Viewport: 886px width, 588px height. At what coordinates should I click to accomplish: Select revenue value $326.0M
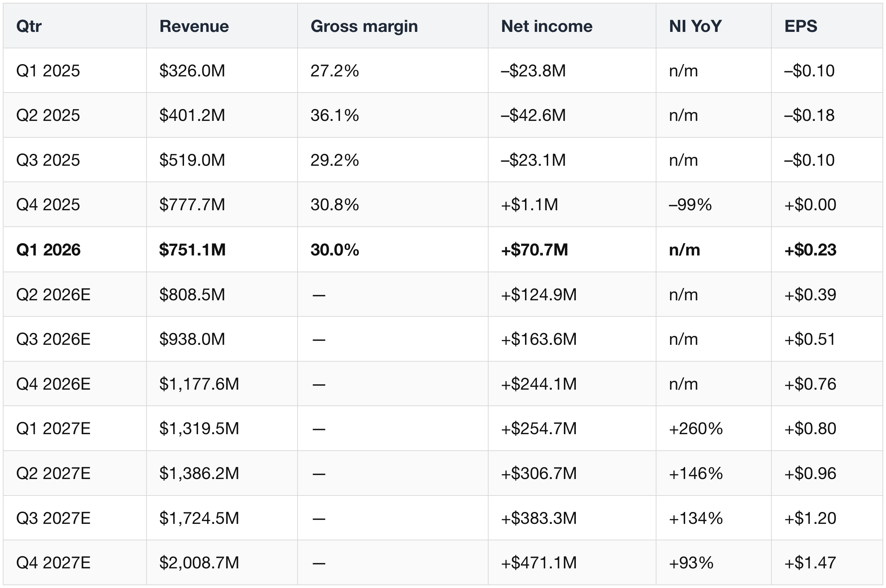192,70
